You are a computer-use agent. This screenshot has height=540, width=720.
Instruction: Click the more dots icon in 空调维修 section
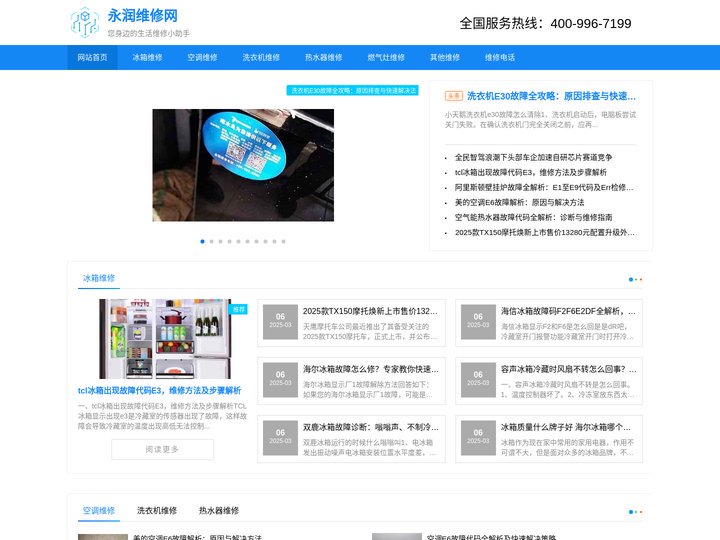click(x=636, y=512)
